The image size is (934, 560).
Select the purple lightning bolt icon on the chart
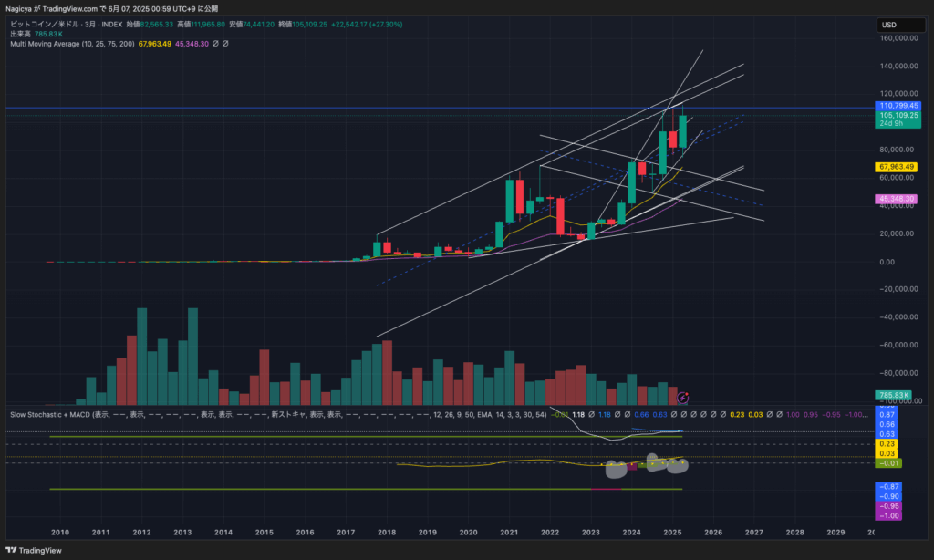click(682, 396)
